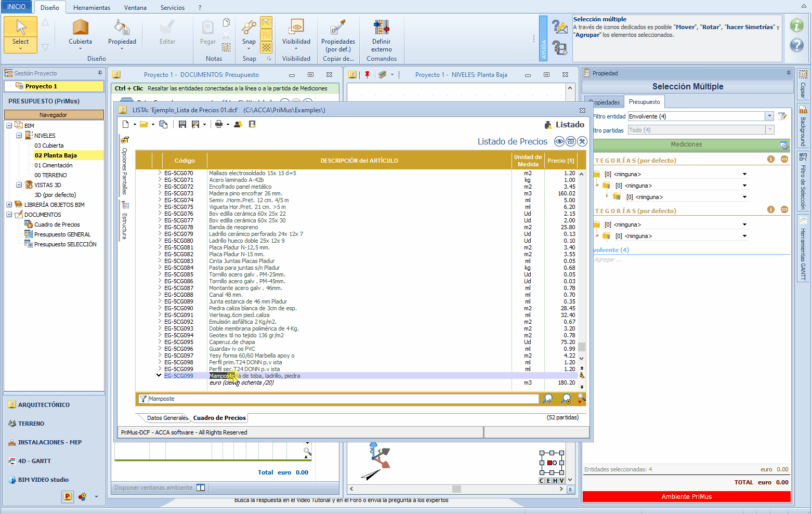
Task: Click the green info icon at top right
Action: (797, 25)
